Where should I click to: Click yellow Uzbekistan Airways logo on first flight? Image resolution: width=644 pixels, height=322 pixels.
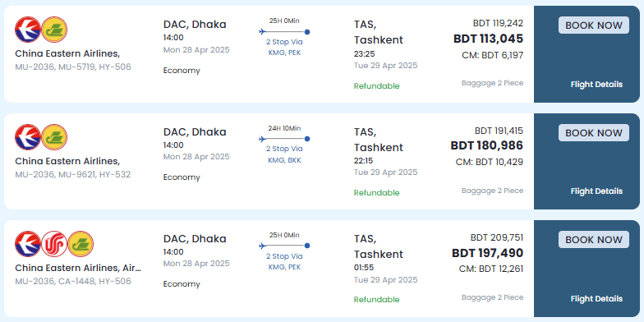pyautogui.click(x=54, y=30)
